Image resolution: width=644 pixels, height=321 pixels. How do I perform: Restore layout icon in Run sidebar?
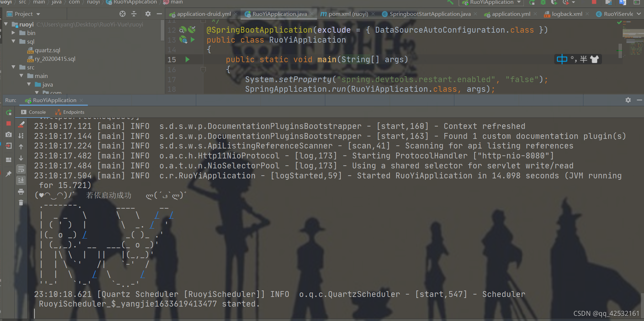point(9,160)
